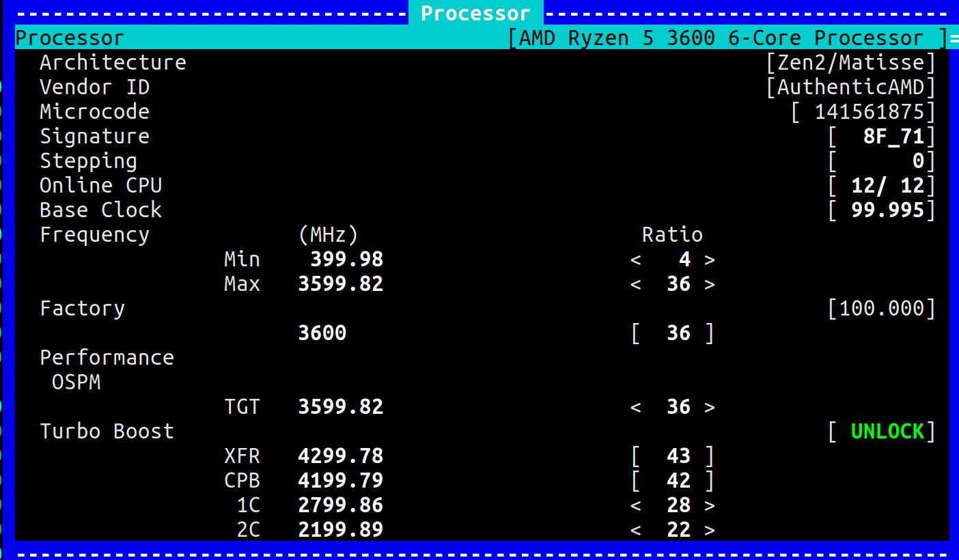Click the Online CPU label
Image resolution: width=959 pixels, height=560 pixels.
click(x=100, y=185)
